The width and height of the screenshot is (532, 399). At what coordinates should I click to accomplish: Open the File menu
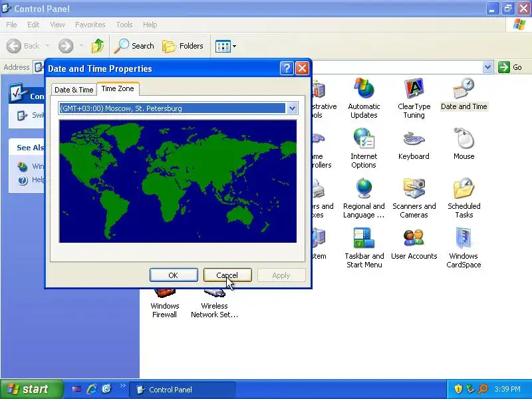11,25
